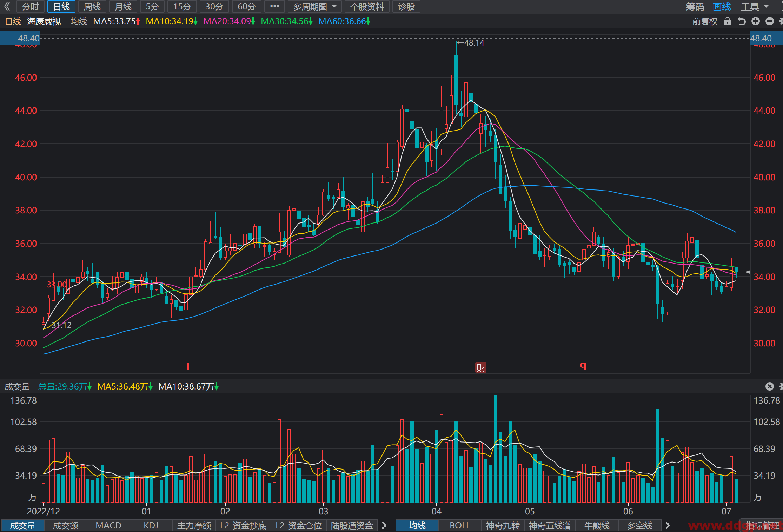Click the 成交量 panel title label
Viewport: 783px width, 532px height.
[17, 387]
